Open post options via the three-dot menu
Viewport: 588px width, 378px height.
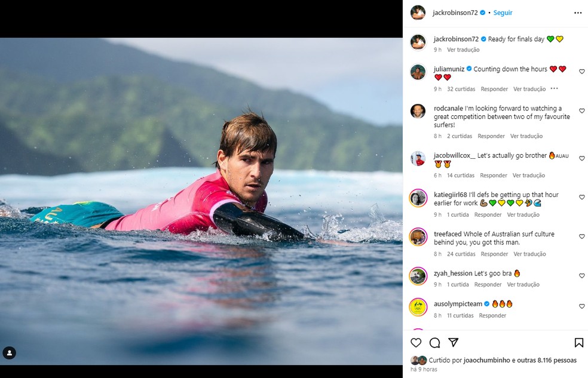(x=577, y=12)
